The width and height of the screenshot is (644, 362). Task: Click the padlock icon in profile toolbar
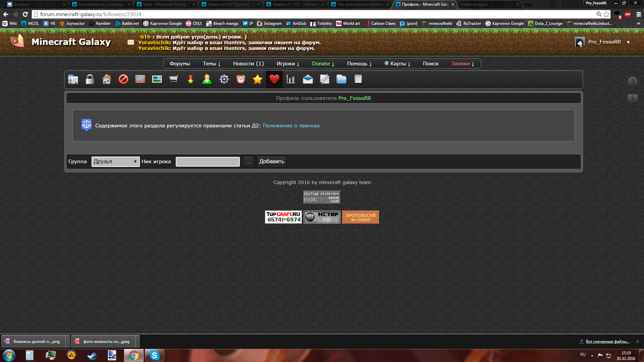point(90,79)
